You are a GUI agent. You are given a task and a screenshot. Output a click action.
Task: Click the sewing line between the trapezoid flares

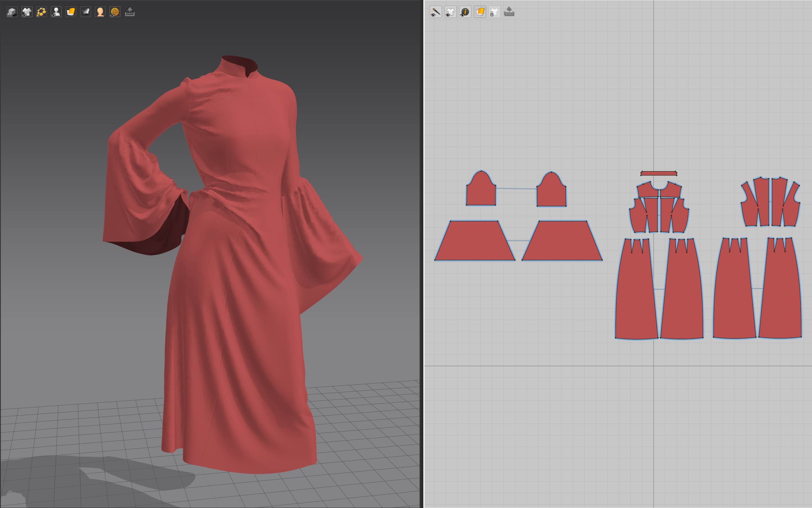point(518,241)
